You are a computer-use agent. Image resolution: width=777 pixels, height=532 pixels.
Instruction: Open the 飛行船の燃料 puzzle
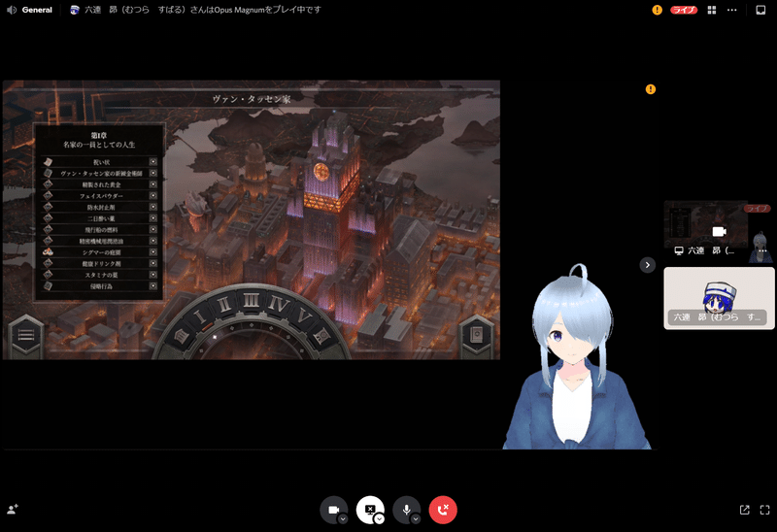point(101,230)
